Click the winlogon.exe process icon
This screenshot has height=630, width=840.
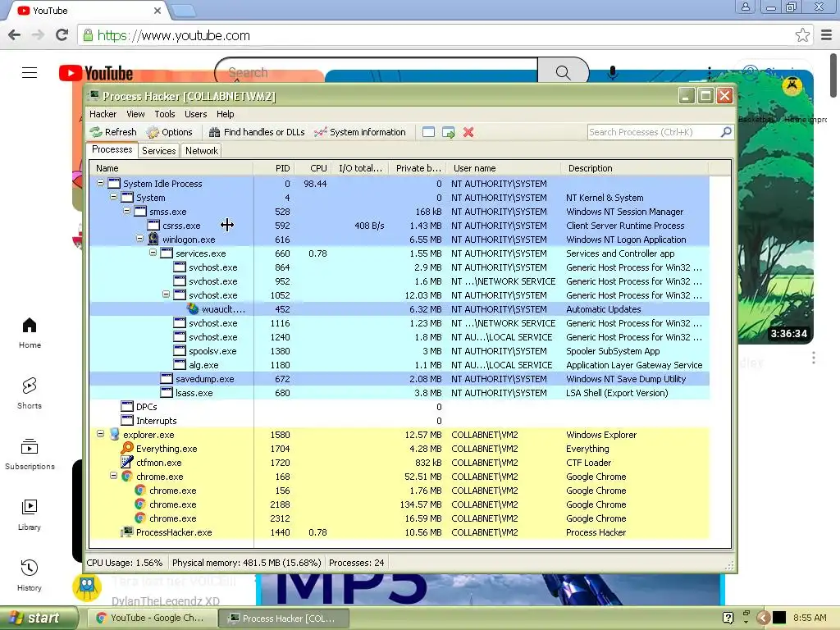pos(153,239)
